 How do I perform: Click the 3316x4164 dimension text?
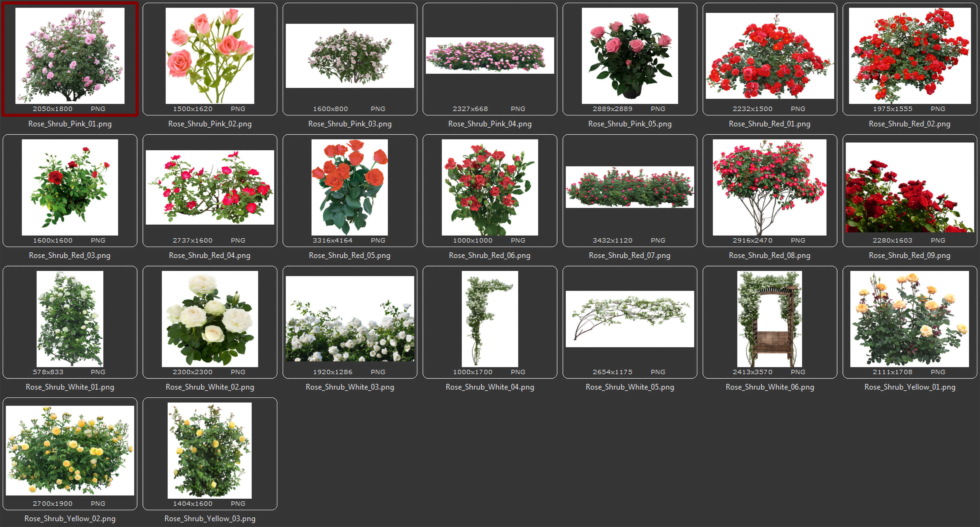click(332, 240)
